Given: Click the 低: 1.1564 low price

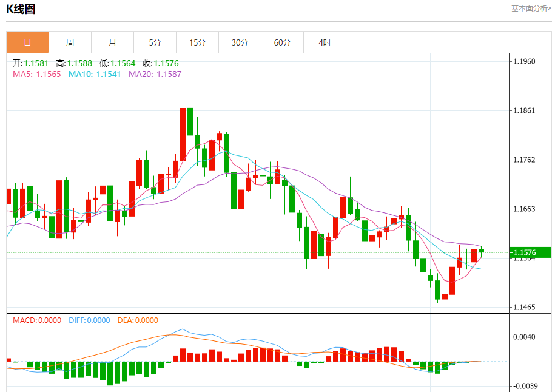Looking at the screenshot, I should [118, 63].
